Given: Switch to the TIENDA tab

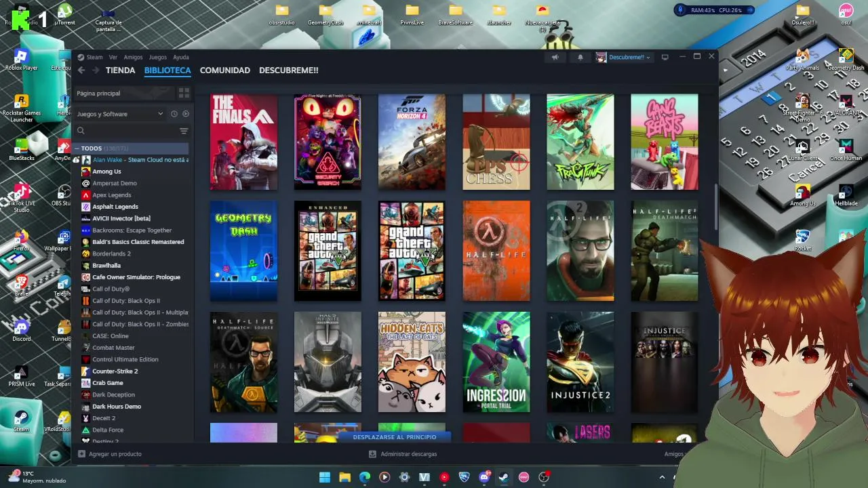Looking at the screenshot, I should coord(120,70).
